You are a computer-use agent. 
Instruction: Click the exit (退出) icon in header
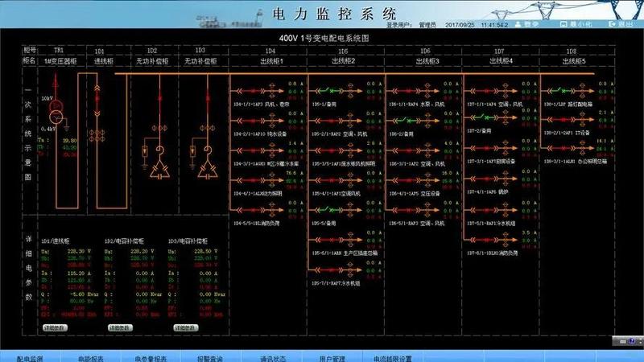coord(621,24)
